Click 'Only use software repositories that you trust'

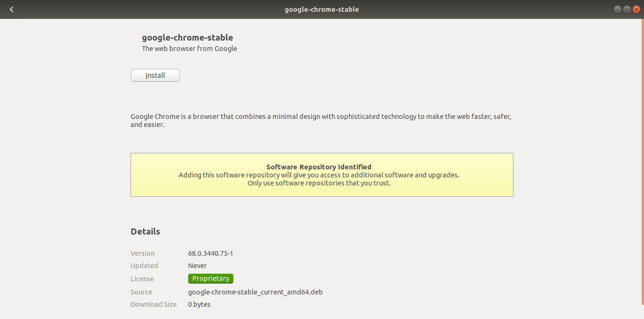319,183
